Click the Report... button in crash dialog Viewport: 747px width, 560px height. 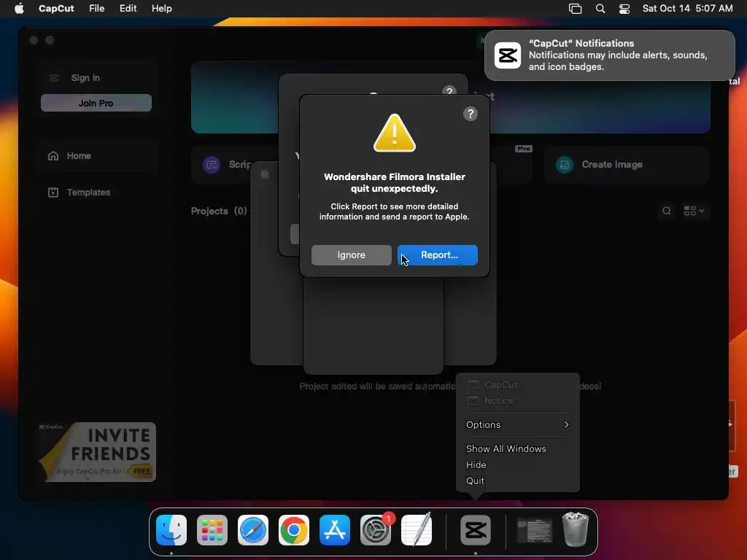[438, 255]
